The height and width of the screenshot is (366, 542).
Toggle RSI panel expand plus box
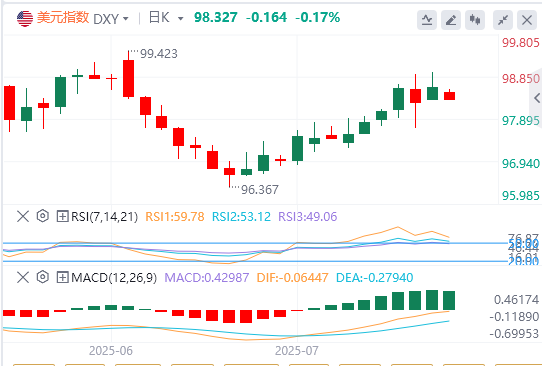tap(62, 217)
